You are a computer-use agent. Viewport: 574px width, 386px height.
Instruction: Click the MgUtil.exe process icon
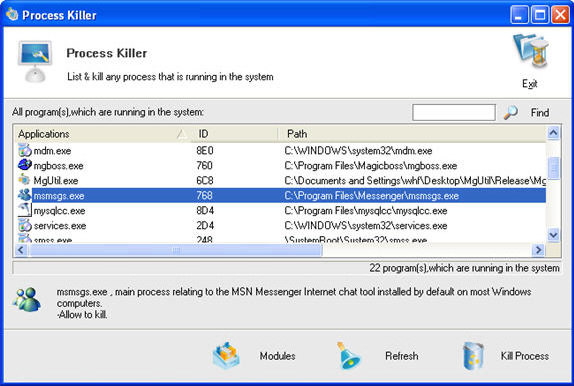coord(25,180)
